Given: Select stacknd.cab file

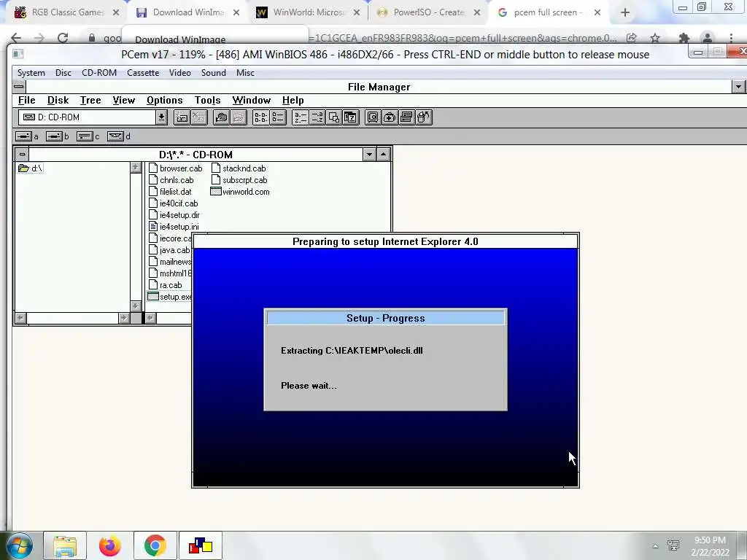Looking at the screenshot, I should coord(239,168).
